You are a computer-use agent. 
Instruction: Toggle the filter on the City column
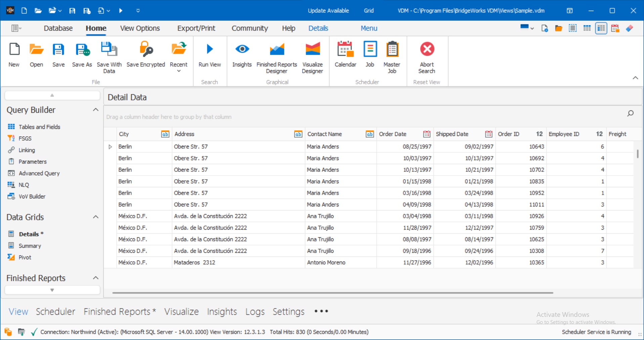tap(165, 134)
